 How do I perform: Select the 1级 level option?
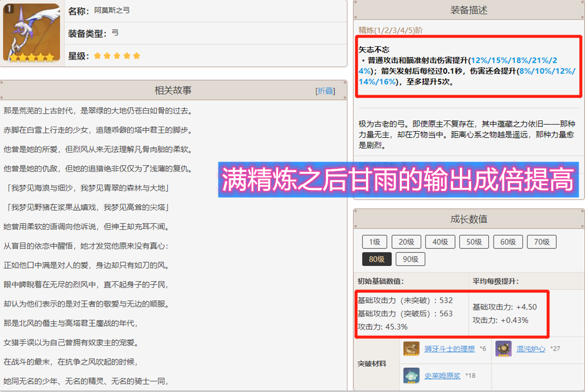374,242
